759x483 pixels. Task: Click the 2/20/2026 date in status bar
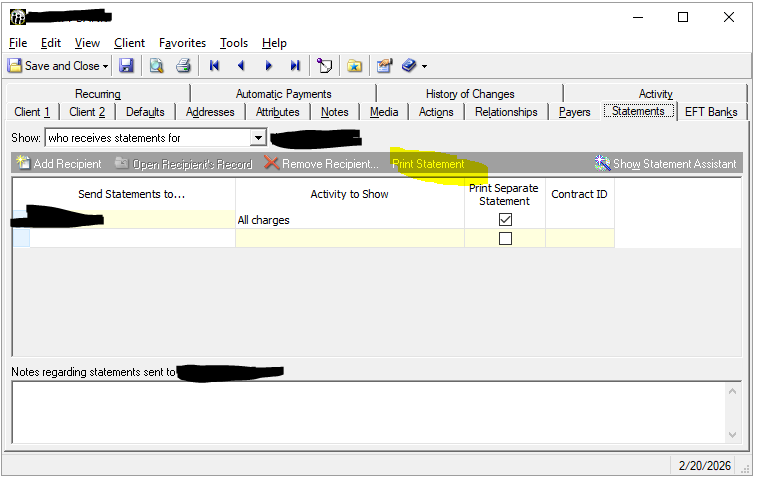[x=704, y=466]
